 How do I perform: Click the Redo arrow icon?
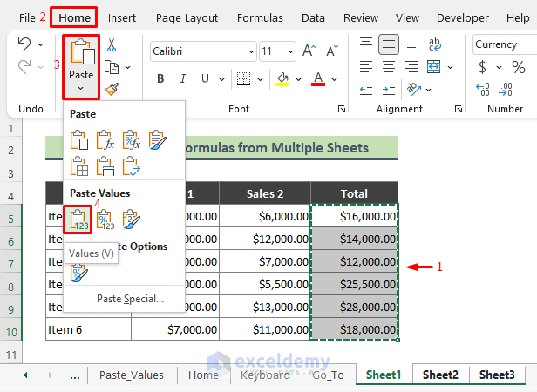[24, 66]
